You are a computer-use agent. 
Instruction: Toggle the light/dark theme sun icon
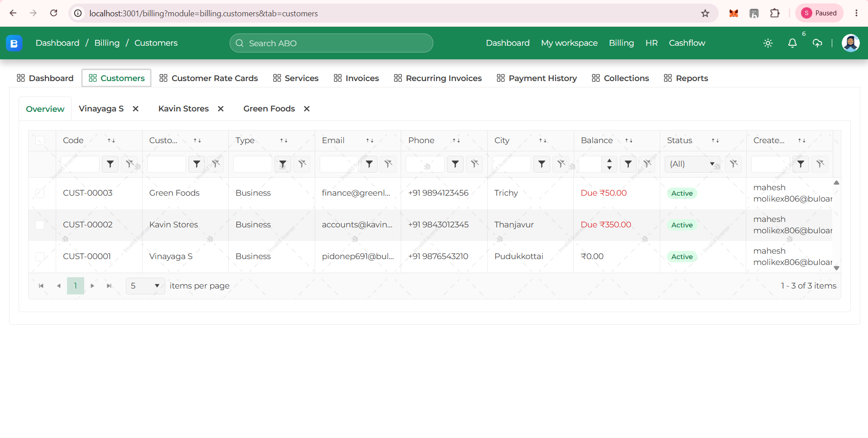(768, 43)
